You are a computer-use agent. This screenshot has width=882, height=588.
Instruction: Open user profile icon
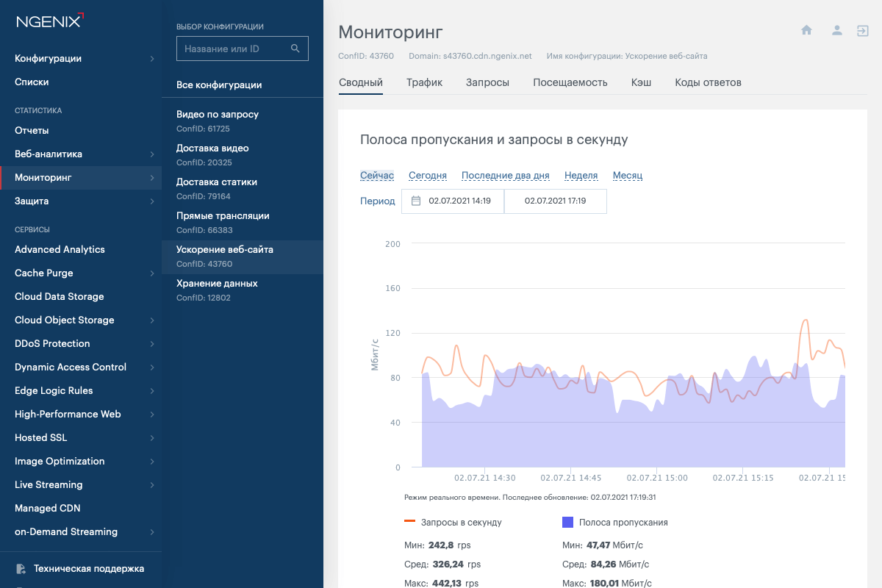[x=836, y=30]
